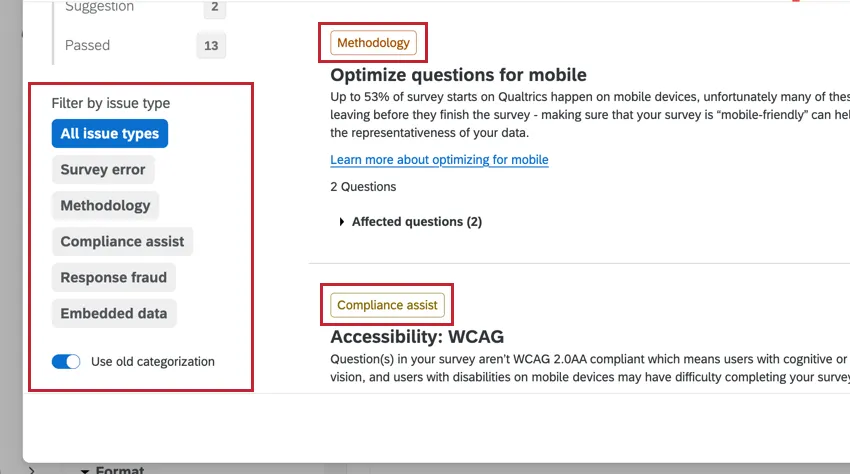Filter by Compliance assist issues

point(122,241)
